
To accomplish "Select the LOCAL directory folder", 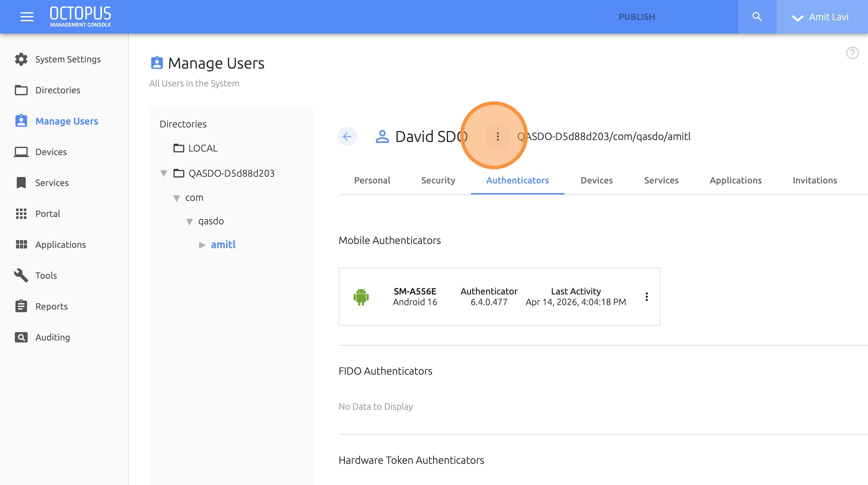I will pos(202,148).
